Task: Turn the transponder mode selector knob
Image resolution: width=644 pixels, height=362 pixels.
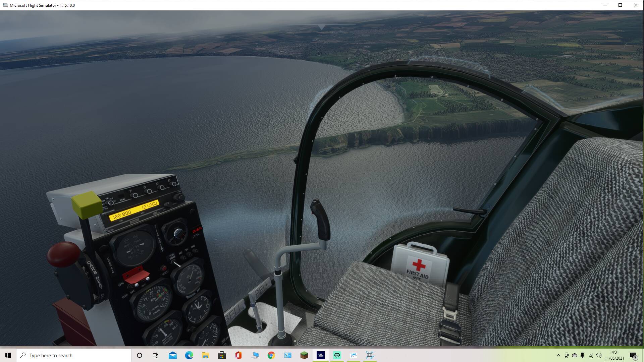Action: (111, 203)
